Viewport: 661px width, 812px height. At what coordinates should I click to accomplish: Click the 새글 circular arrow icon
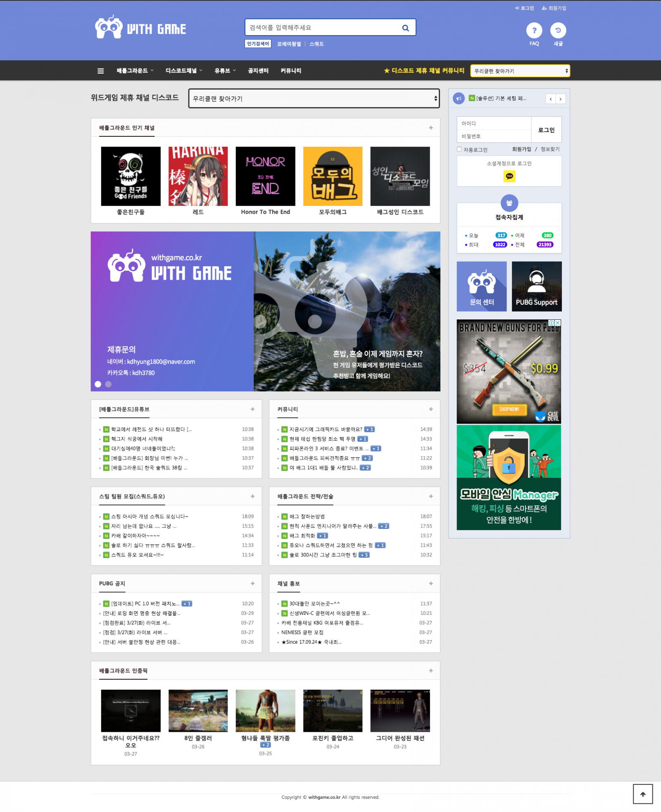(559, 30)
